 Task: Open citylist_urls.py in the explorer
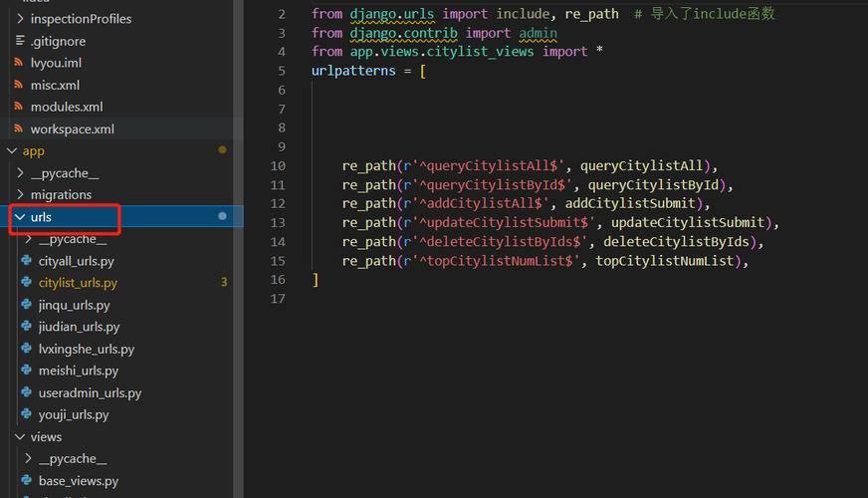[x=78, y=283]
